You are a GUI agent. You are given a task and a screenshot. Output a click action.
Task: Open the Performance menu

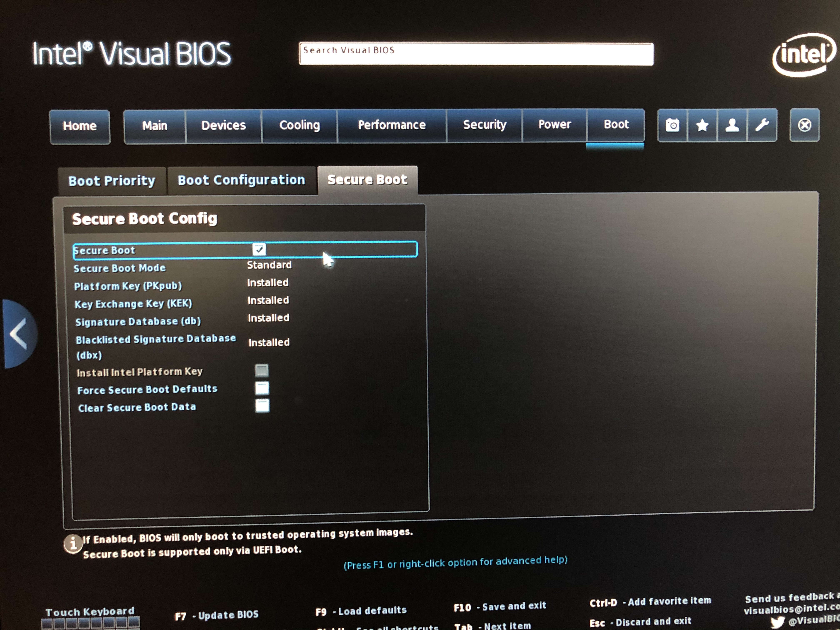click(x=391, y=125)
